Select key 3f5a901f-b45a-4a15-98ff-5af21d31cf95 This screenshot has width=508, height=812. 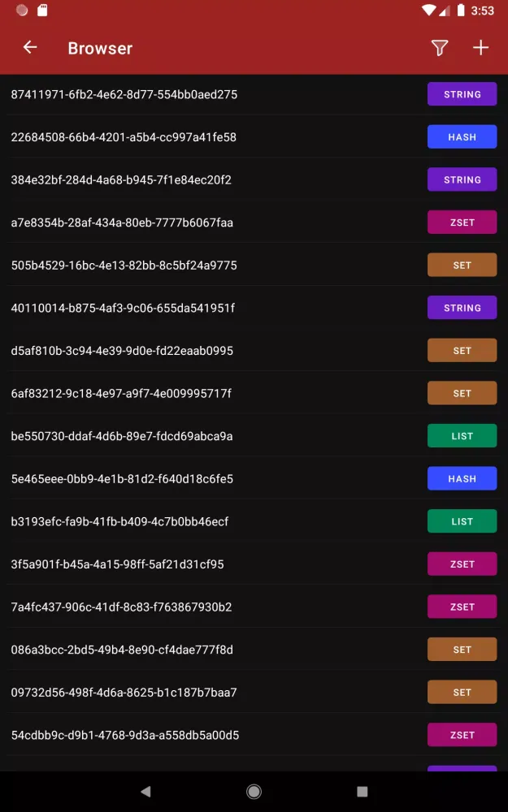(x=118, y=564)
